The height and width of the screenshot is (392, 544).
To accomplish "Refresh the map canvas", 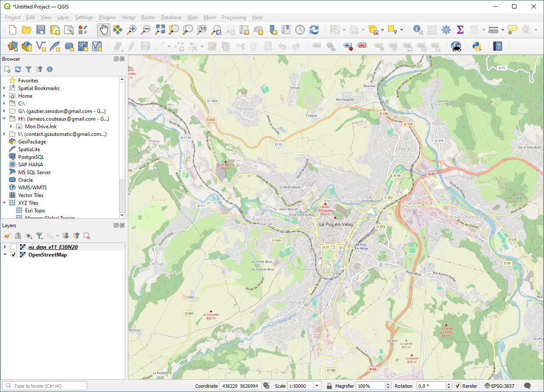I will (x=314, y=30).
